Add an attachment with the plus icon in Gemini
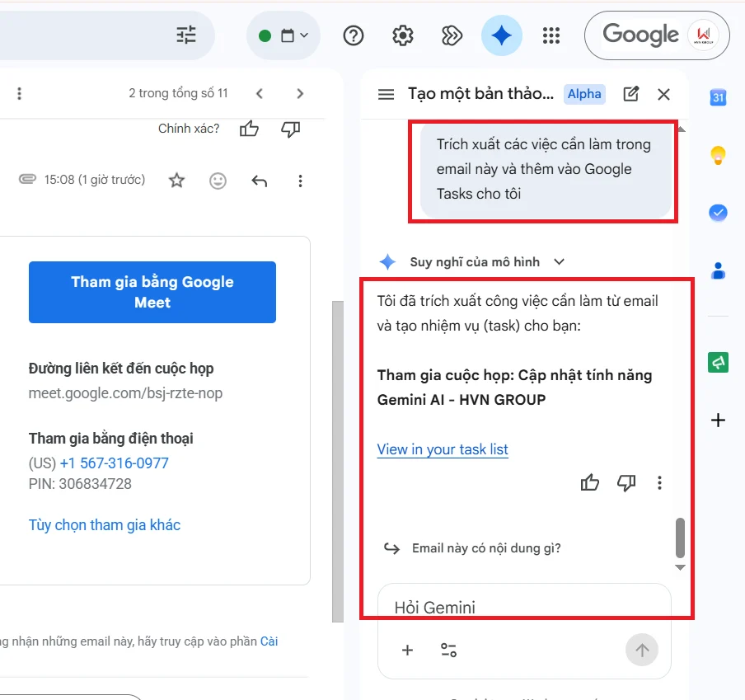The image size is (745, 700). (x=407, y=650)
